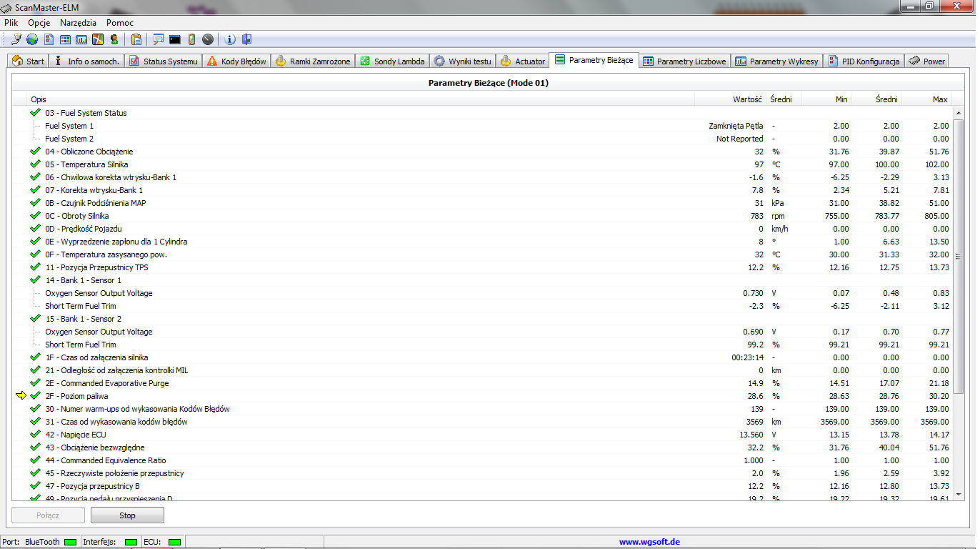
Task: Open the www.wgsoft.de link
Action: pyautogui.click(x=649, y=542)
